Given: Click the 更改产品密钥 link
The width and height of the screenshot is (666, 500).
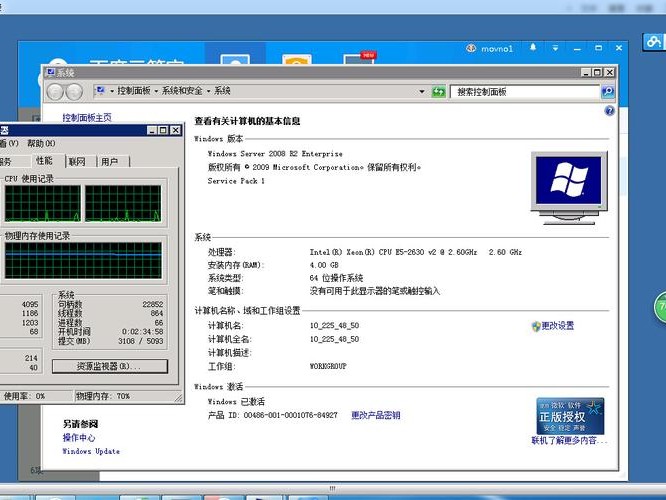Looking at the screenshot, I should point(375,415).
